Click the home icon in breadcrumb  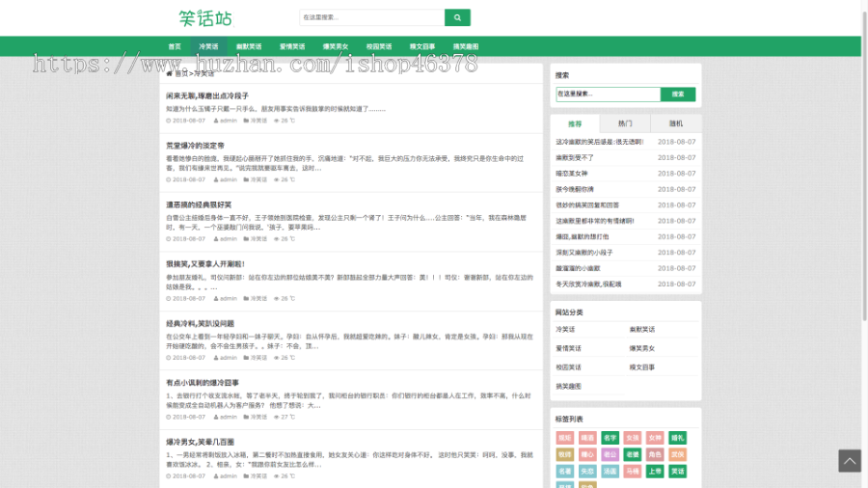[170, 73]
